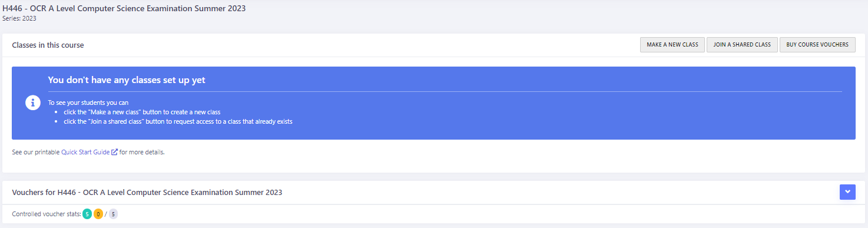Click the green voucher stat badge

click(87, 214)
